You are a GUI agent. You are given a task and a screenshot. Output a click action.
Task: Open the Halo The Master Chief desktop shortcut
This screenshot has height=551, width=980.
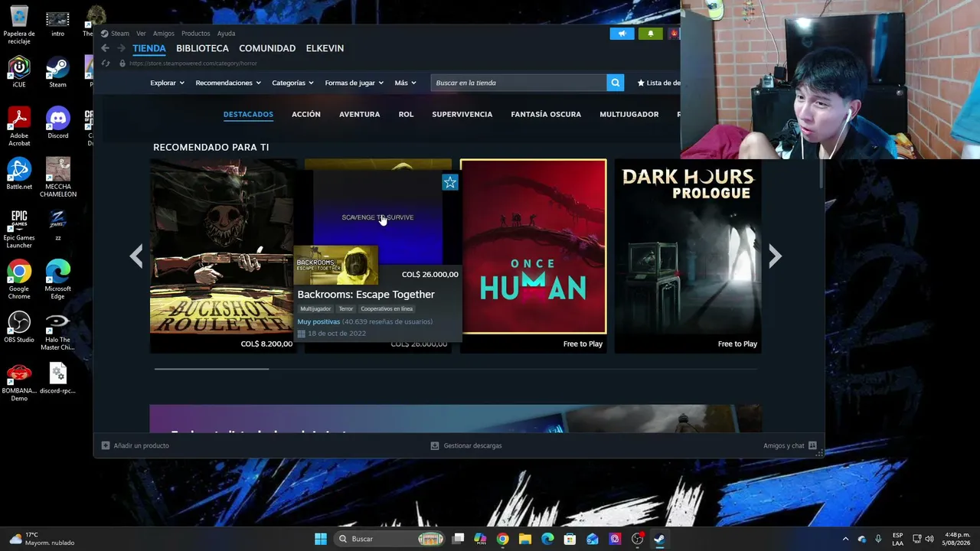57,331
